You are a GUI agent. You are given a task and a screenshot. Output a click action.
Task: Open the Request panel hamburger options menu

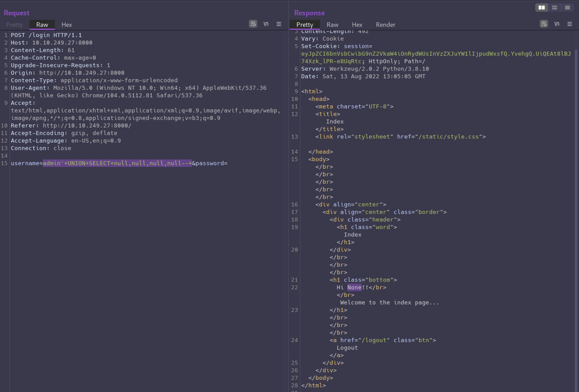coord(279,24)
